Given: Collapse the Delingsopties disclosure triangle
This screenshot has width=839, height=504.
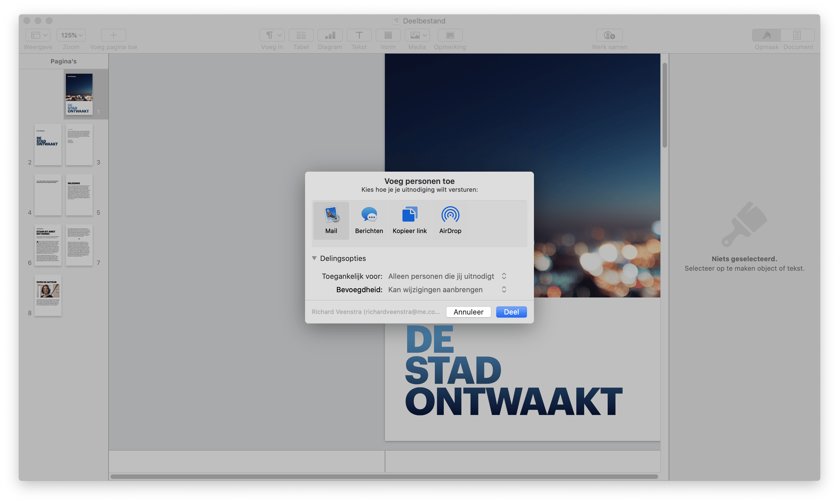Looking at the screenshot, I should coord(315,258).
